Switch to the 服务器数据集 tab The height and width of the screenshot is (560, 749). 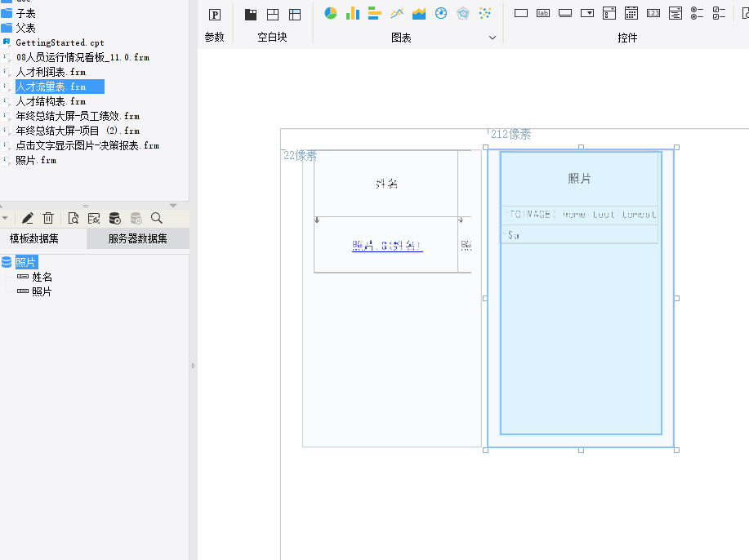tap(137, 238)
